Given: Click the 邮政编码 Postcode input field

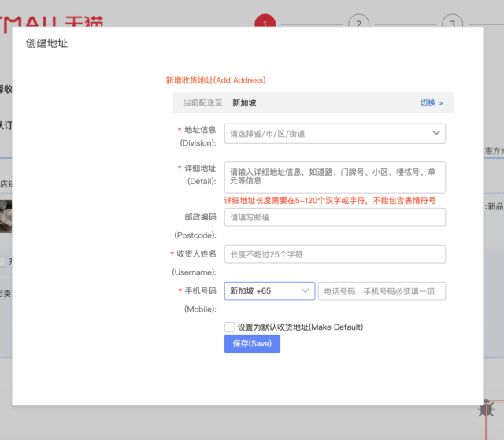Looking at the screenshot, I should point(335,217).
